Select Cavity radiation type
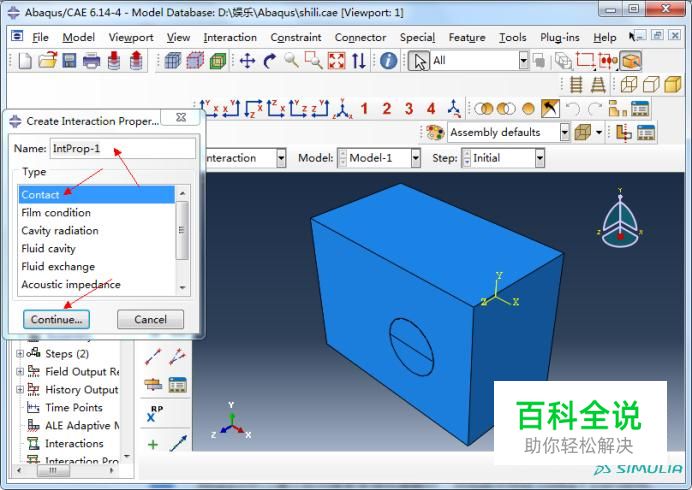The image size is (692, 490). (96, 230)
